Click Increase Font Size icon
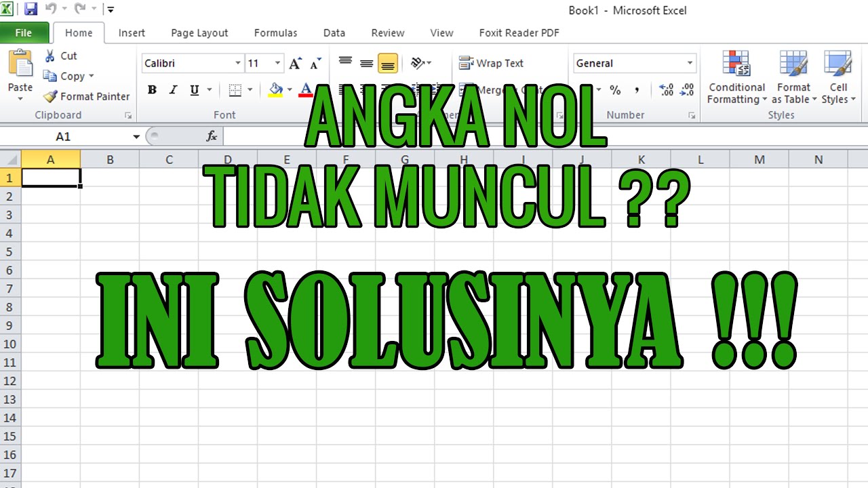 (x=295, y=64)
